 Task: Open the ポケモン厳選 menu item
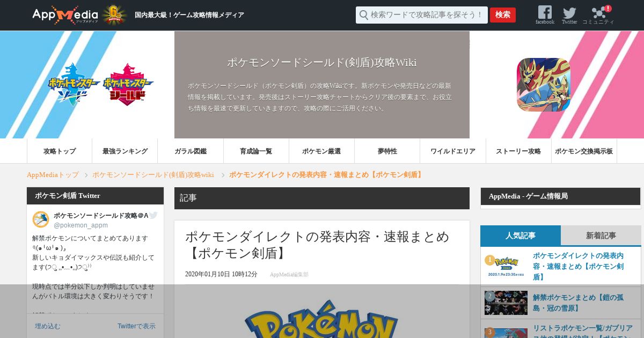321,151
